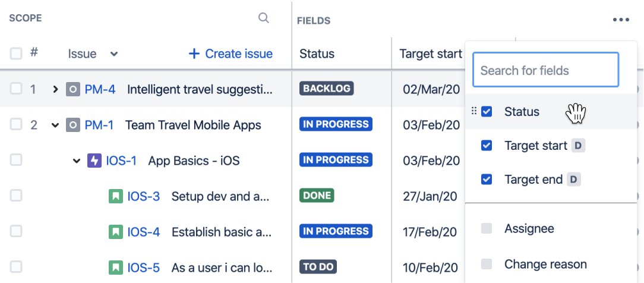Select the Target start field option
644x283 pixels.
pos(535,146)
